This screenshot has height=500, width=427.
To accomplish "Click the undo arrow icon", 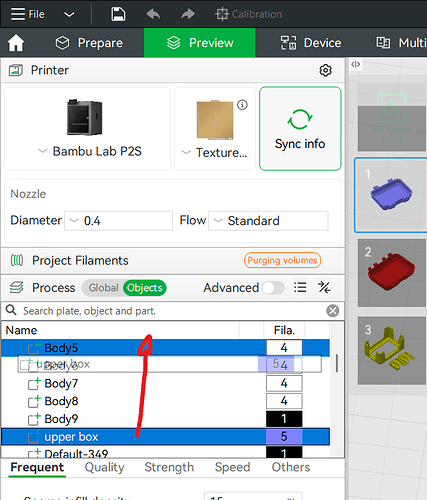I will (x=153, y=14).
